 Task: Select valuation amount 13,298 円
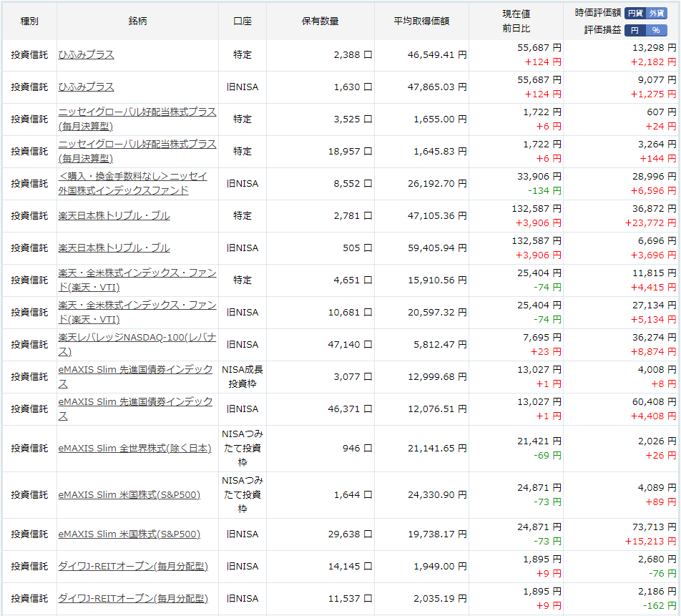coord(654,48)
